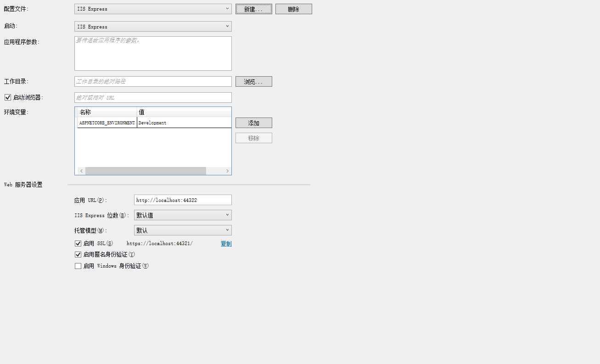Click the 移除 button
Viewport: 600px width, 364px height.
[254, 138]
